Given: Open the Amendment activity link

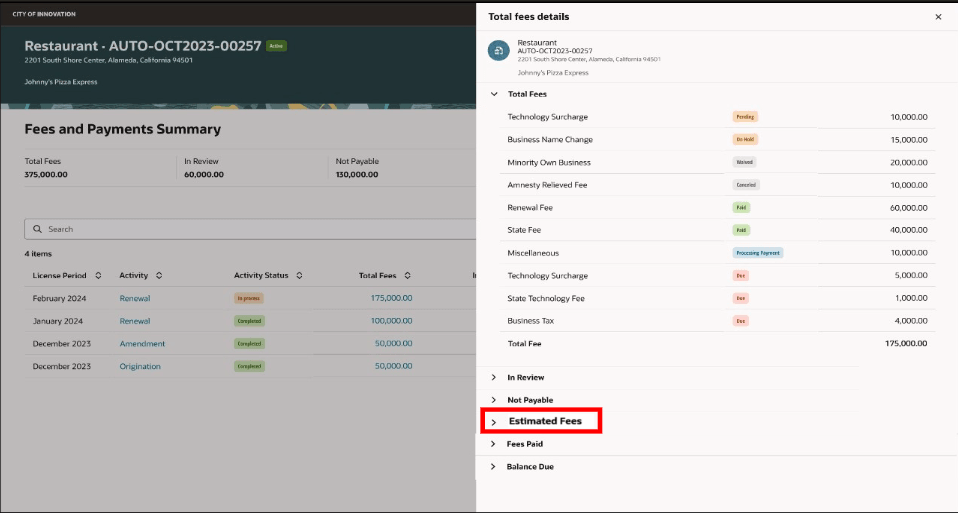Looking at the screenshot, I should [x=142, y=344].
